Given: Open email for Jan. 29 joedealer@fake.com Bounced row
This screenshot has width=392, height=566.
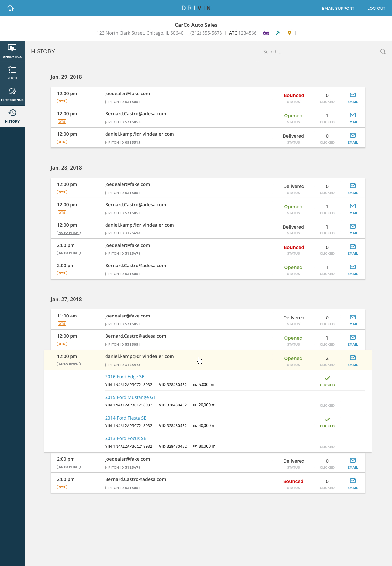Looking at the screenshot, I should click(x=352, y=97).
